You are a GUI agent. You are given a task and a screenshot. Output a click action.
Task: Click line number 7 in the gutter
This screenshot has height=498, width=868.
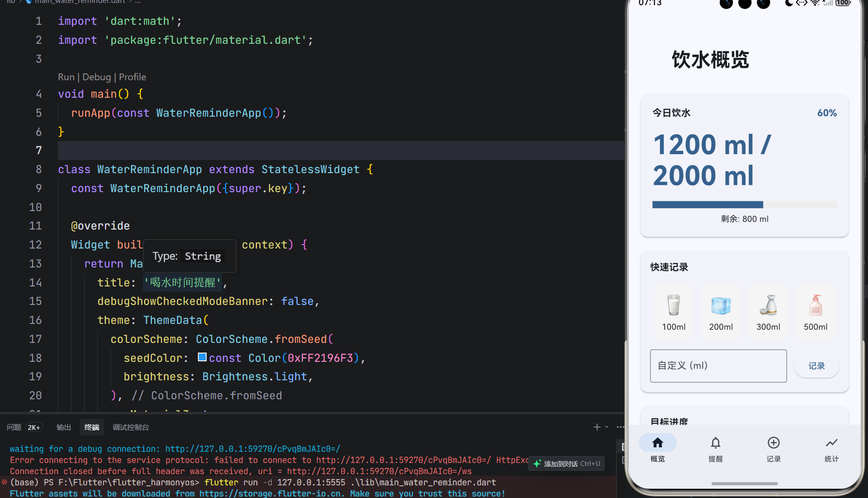coord(38,150)
